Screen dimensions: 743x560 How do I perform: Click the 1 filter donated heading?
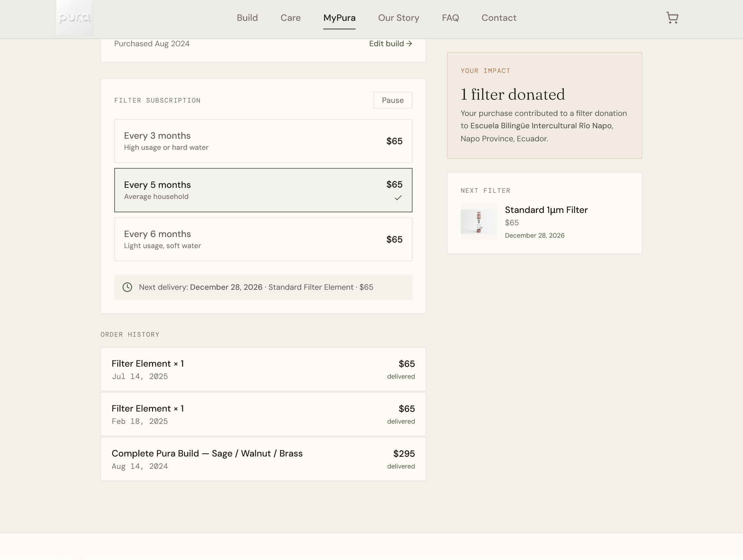pos(512,94)
